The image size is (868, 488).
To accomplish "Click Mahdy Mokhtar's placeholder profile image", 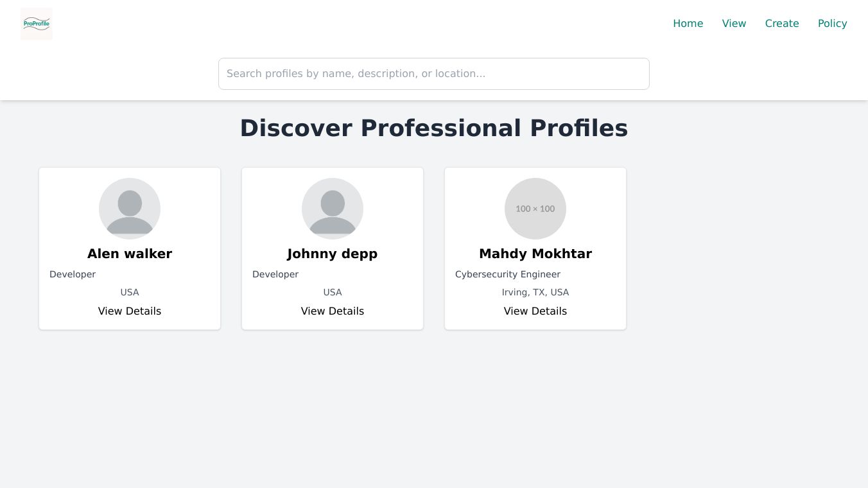I will click(x=535, y=209).
